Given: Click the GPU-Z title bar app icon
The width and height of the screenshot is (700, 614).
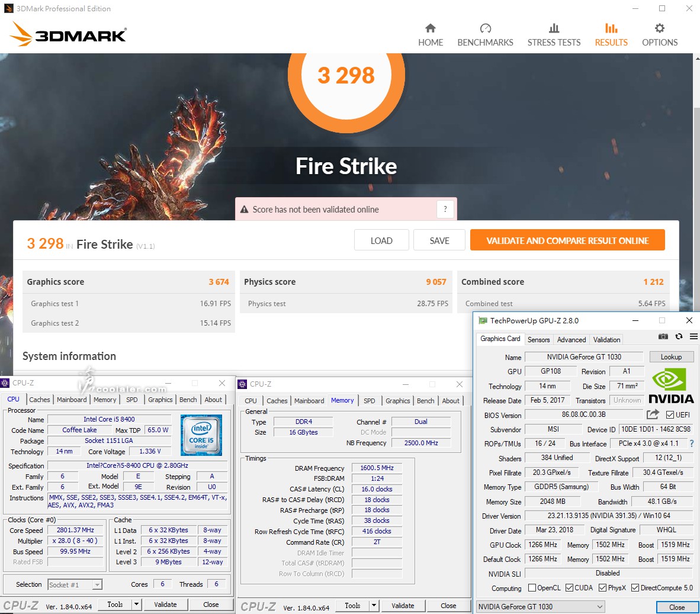Looking at the screenshot, I should [x=483, y=320].
